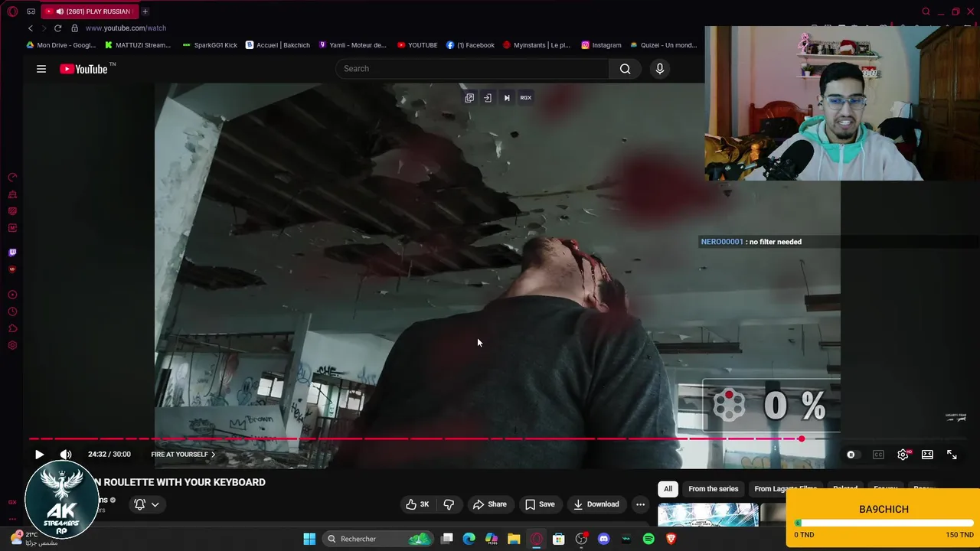The width and height of the screenshot is (980, 551).
Task: Open a new browser tab
Action: (x=145, y=11)
